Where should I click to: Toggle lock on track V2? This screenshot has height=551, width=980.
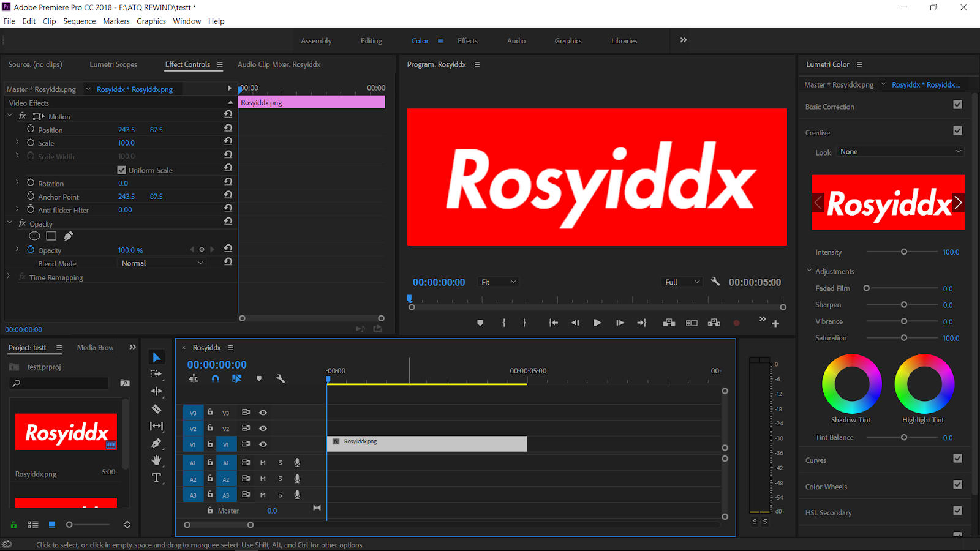click(210, 428)
